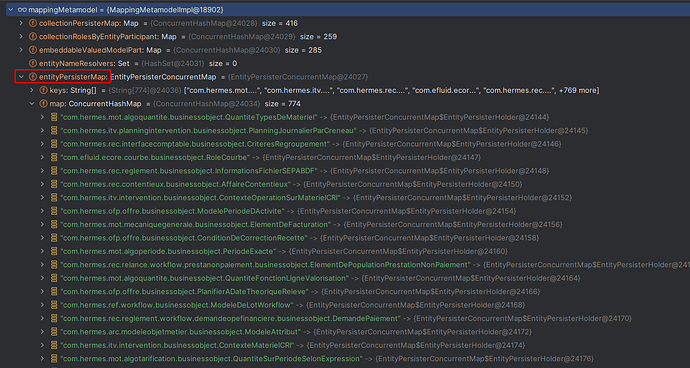Click entry icon of PeriodeExacte row

(x=54, y=251)
